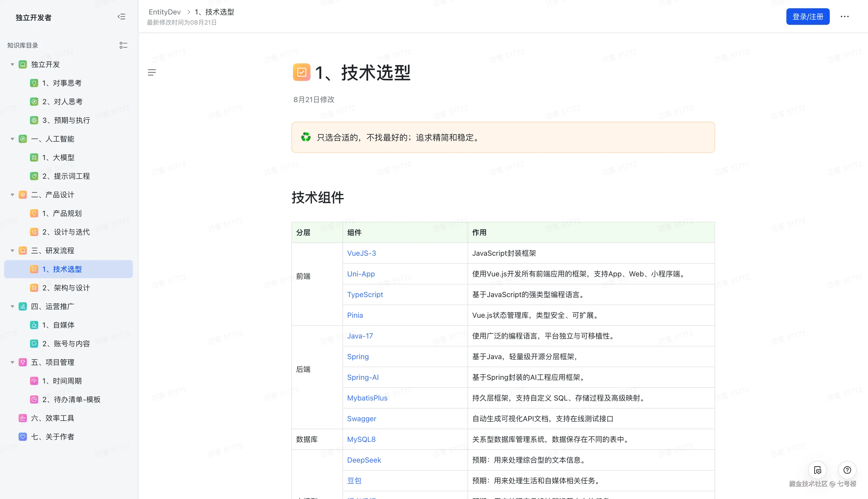The width and height of the screenshot is (868, 499).
Task: Open the TypeScript link in the table
Action: [x=365, y=294]
